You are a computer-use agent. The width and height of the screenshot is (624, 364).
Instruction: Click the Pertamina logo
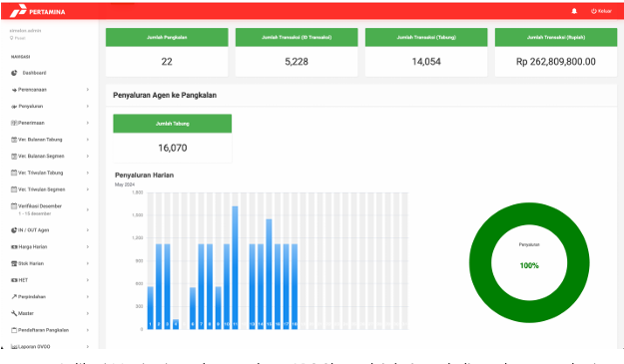(37, 11)
